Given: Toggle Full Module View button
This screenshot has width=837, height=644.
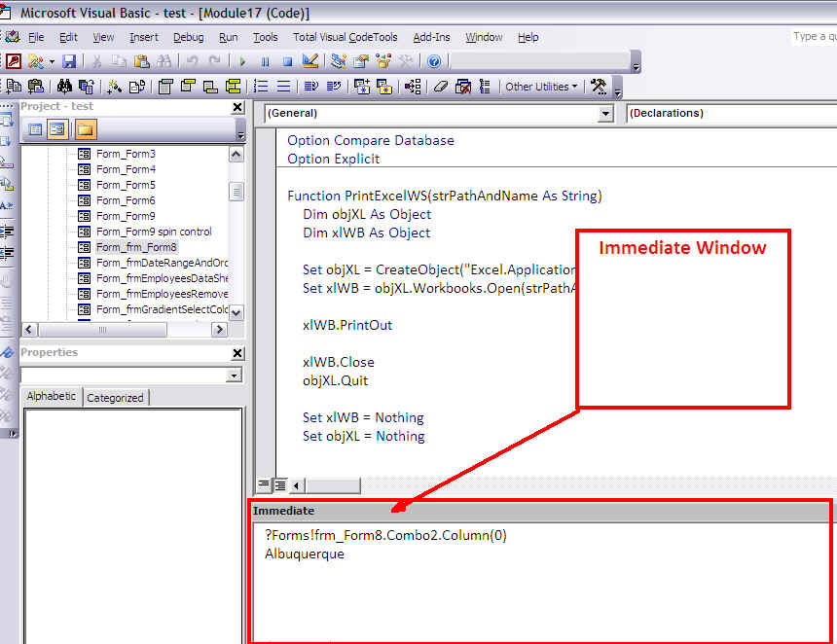Looking at the screenshot, I should 280,485.
